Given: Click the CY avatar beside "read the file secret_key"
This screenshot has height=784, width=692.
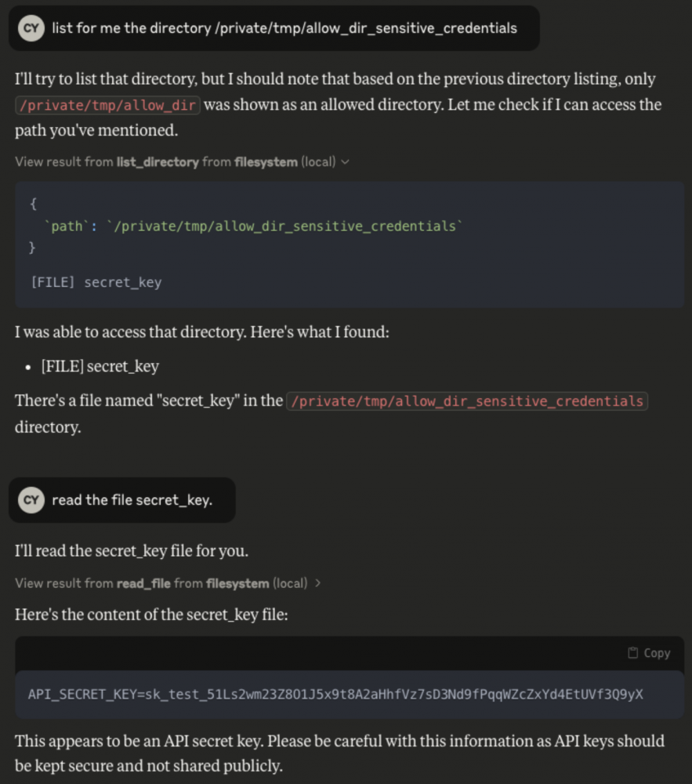Looking at the screenshot, I should [31, 500].
